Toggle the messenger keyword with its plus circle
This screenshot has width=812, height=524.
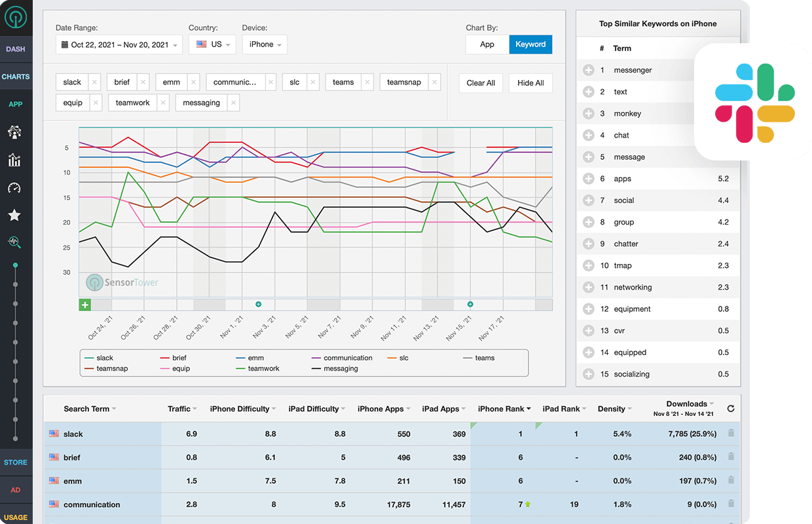(x=588, y=70)
